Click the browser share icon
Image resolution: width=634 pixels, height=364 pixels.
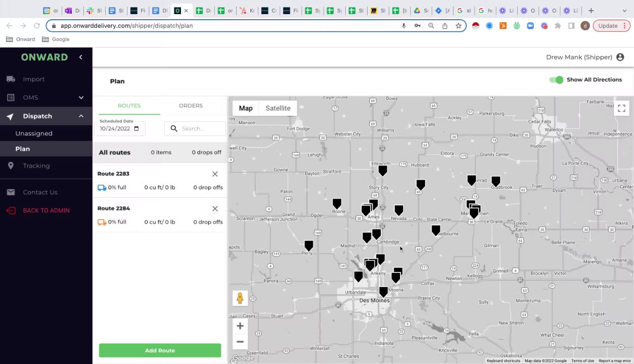pyautogui.click(x=445, y=26)
